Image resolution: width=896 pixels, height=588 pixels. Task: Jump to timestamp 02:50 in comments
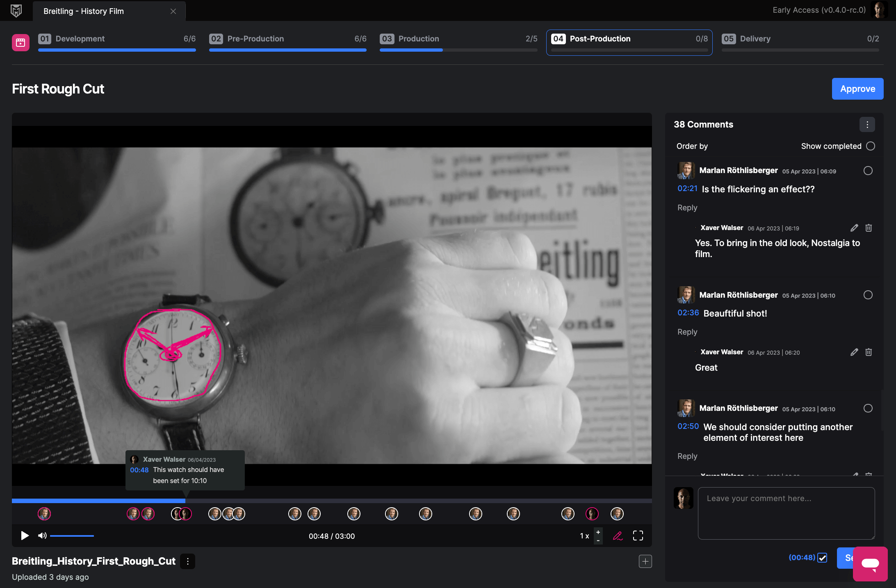click(x=688, y=426)
